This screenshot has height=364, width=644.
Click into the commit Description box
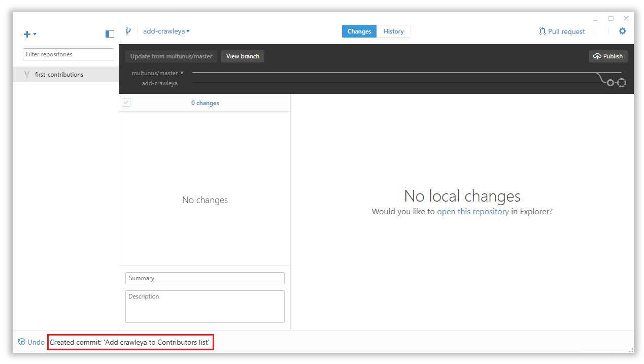(205, 307)
